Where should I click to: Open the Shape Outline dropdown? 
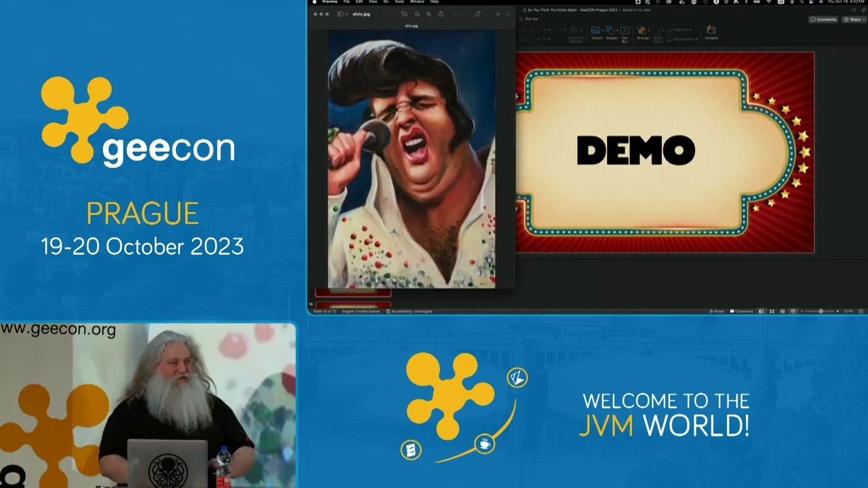[x=681, y=39]
